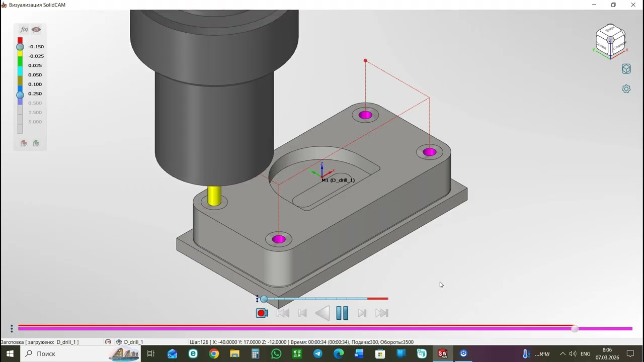Open Word from taskbar
The height and width of the screenshot is (362, 644).
click(359, 353)
